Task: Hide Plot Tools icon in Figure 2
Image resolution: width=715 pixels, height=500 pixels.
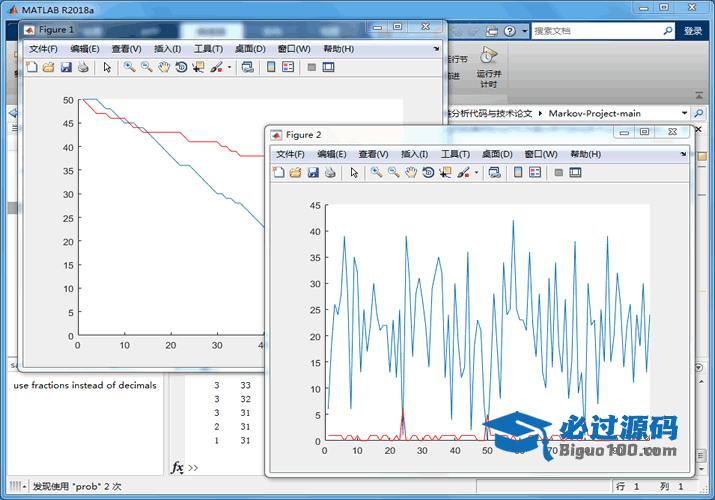Action: [x=559, y=173]
